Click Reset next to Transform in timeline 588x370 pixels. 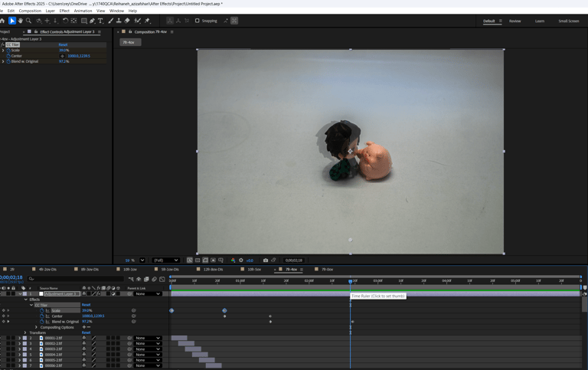(87, 333)
